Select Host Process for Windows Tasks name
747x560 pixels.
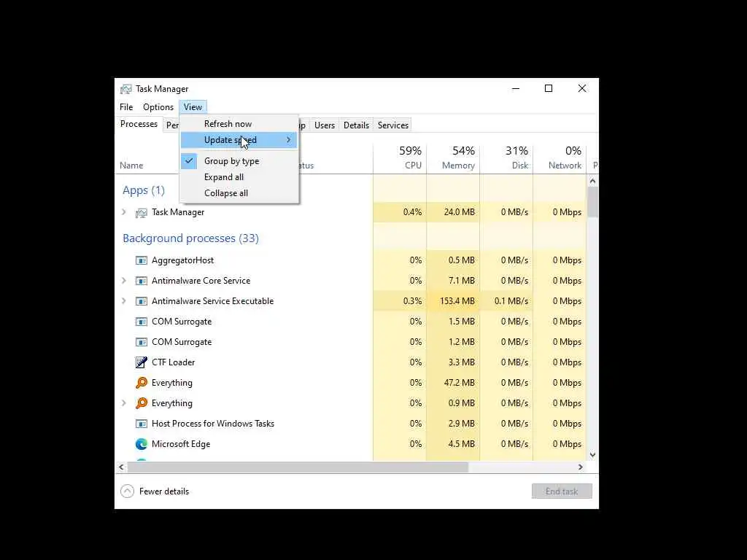tap(213, 424)
